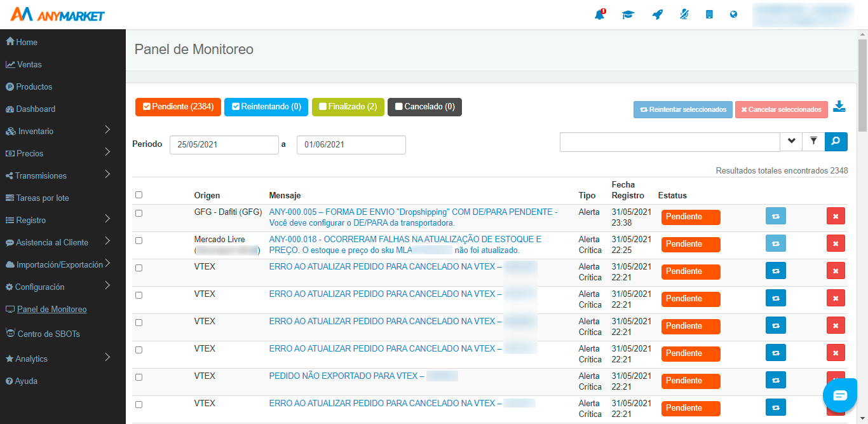
Task: Open the building icon in header
Action: (x=709, y=15)
